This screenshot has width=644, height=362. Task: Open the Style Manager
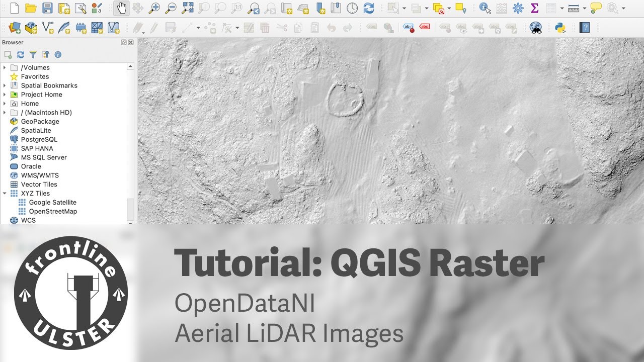(97, 8)
